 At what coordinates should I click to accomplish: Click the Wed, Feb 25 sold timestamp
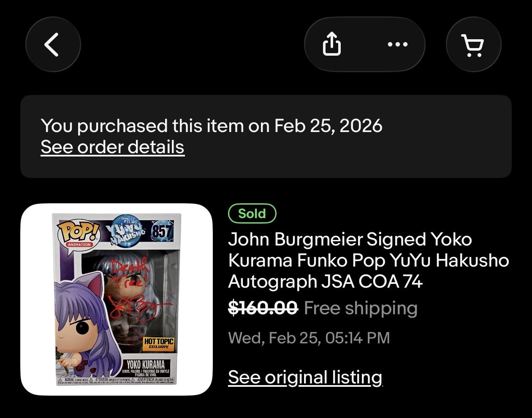click(309, 338)
